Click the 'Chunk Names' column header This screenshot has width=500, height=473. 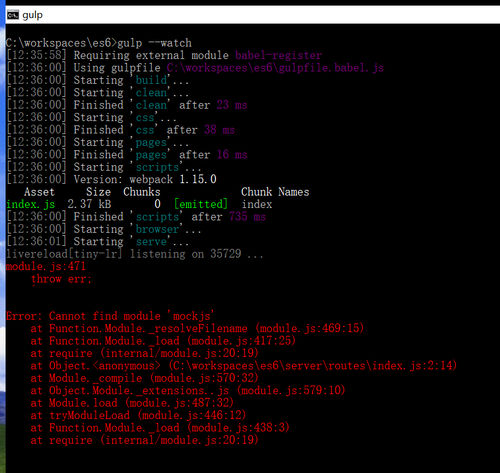[x=275, y=192]
